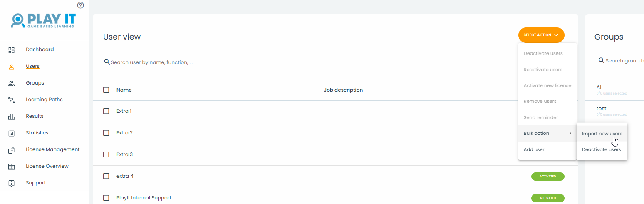Open Learning Paths route icon

point(12,100)
